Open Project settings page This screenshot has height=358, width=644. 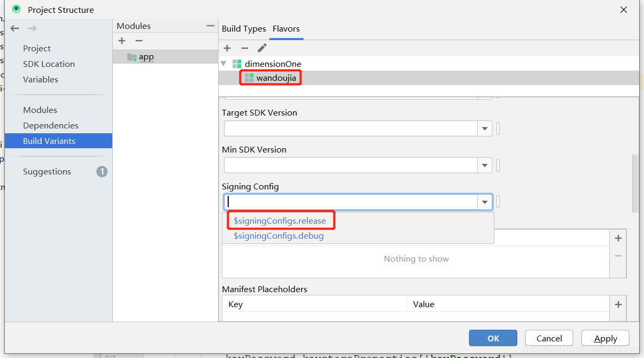37,48
